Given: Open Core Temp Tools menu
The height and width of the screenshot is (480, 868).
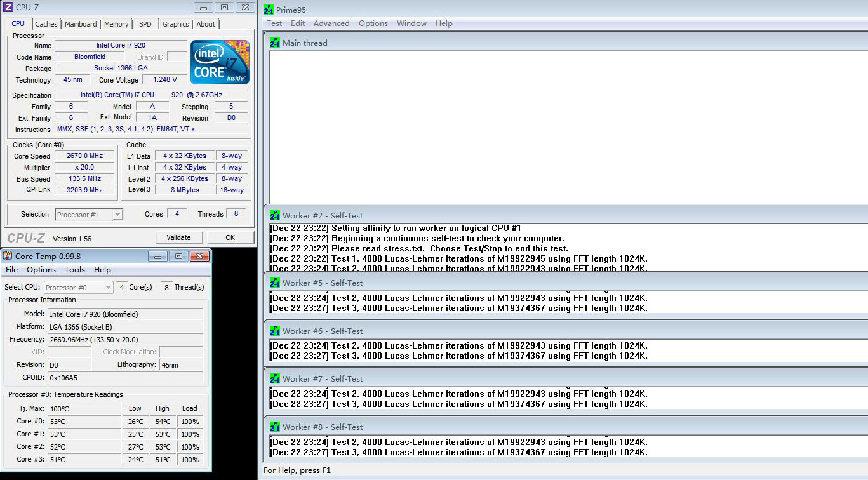Looking at the screenshot, I should [75, 270].
